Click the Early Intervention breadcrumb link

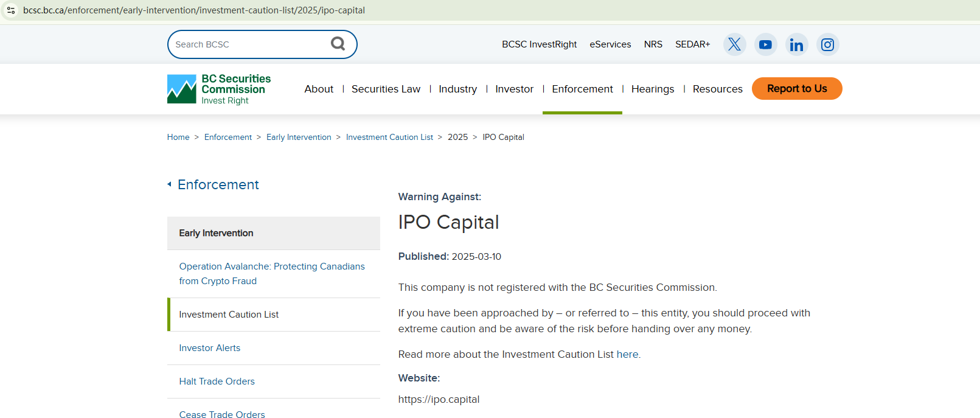pyautogui.click(x=299, y=138)
